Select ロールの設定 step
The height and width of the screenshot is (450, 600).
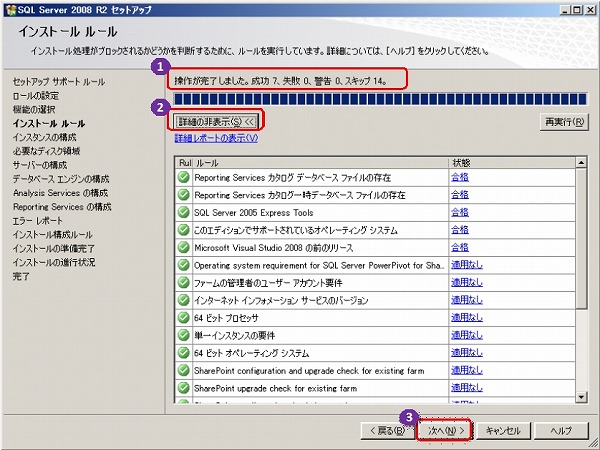(36, 96)
